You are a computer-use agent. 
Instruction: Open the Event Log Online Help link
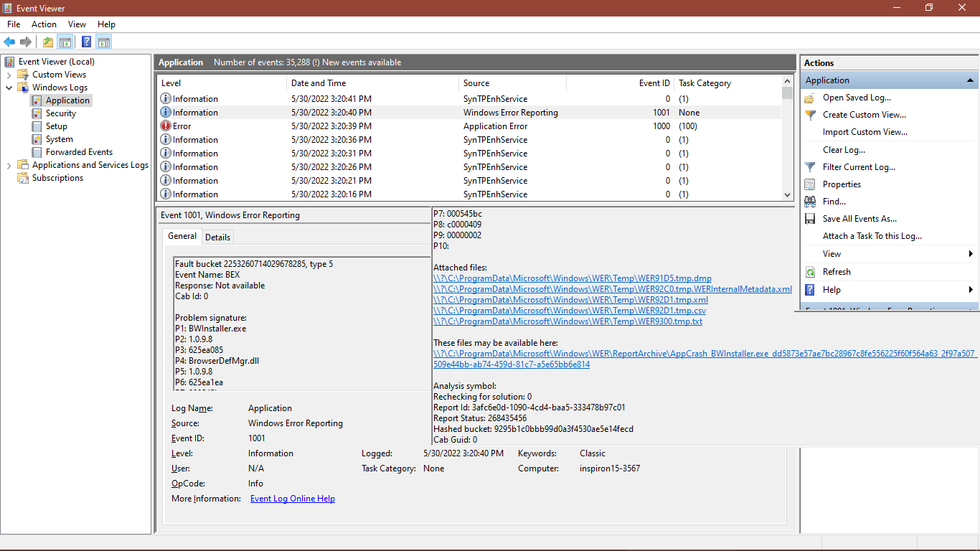(x=293, y=499)
